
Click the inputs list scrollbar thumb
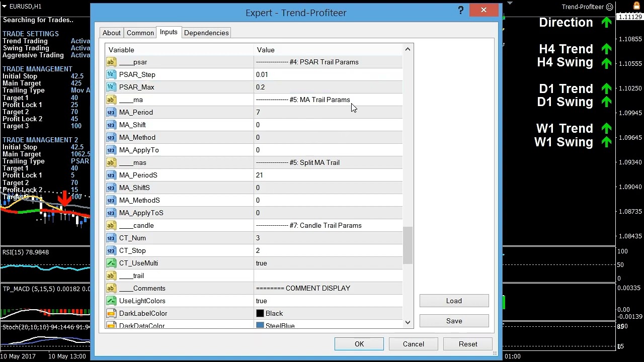click(408, 245)
